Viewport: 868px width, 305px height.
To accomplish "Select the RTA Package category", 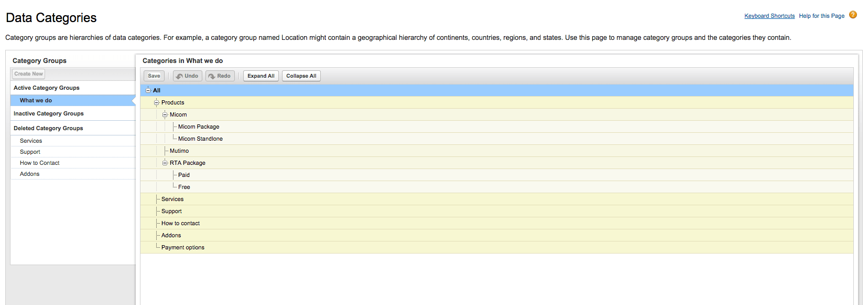I will click(x=188, y=163).
